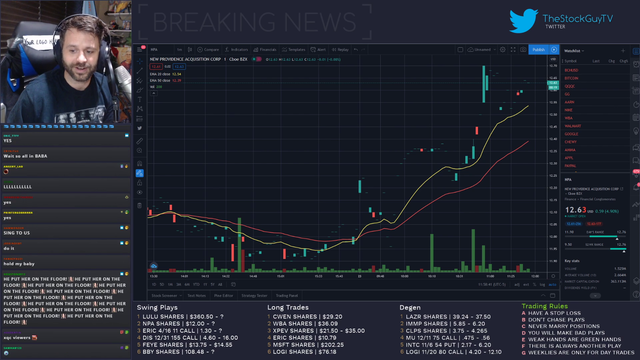The height and width of the screenshot is (360, 640).
Task: Open the Indicators menu
Action: 236,49
